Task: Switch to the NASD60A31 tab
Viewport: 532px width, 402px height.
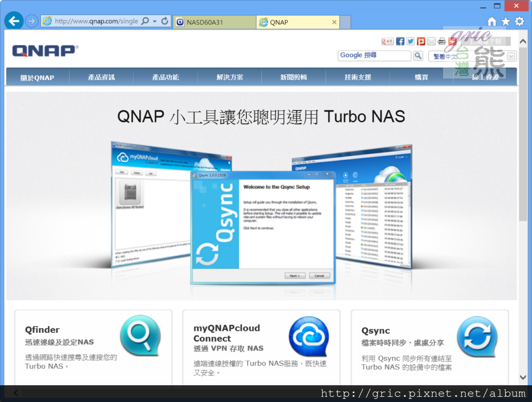Action: 214,22
